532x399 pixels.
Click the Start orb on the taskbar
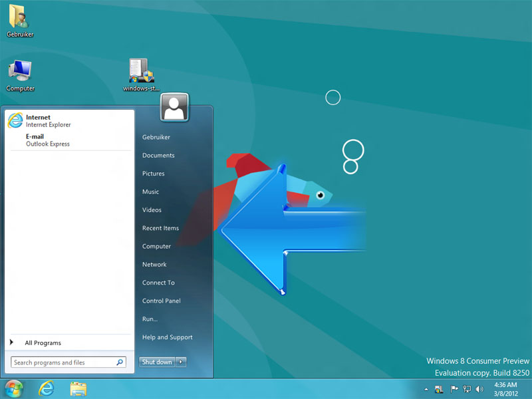(13, 388)
